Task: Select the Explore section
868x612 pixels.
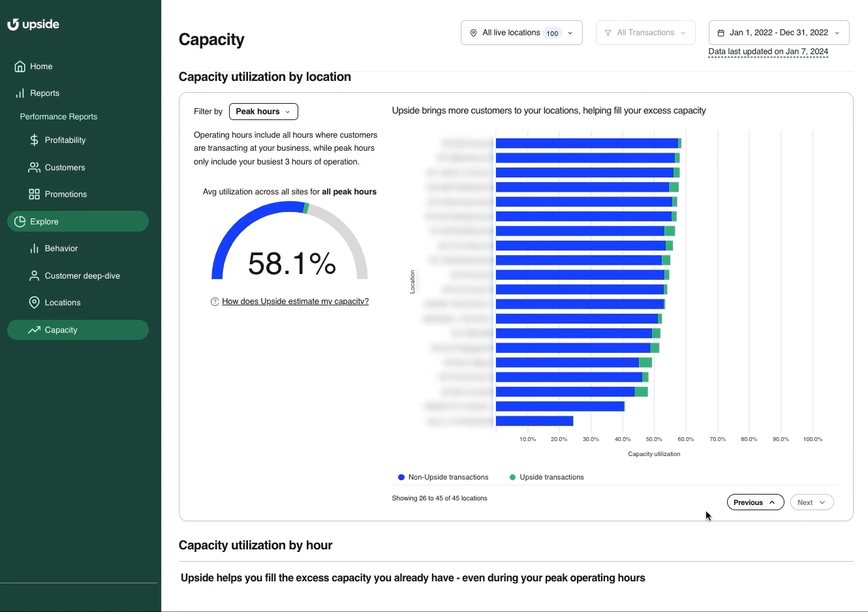Action: [78, 221]
